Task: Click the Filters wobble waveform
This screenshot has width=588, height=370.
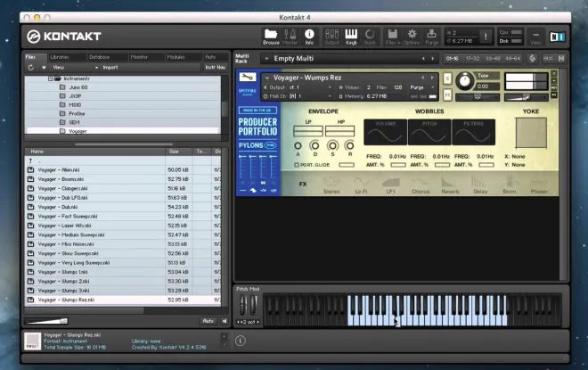Action: click(x=474, y=132)
